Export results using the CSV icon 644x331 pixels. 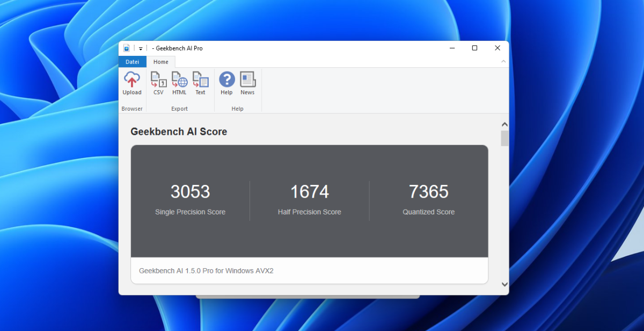pyautogui.click(x=158, y=83)
